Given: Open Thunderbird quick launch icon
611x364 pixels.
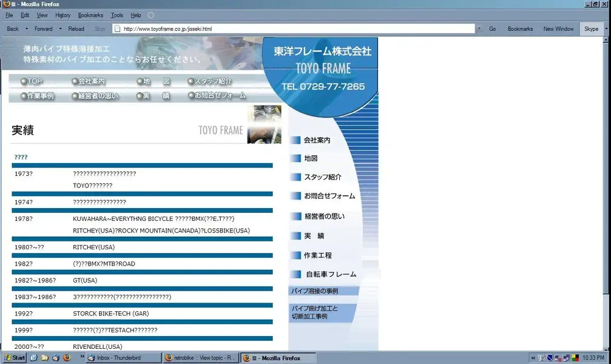Looking at the screenshot, I should [56, 357].
